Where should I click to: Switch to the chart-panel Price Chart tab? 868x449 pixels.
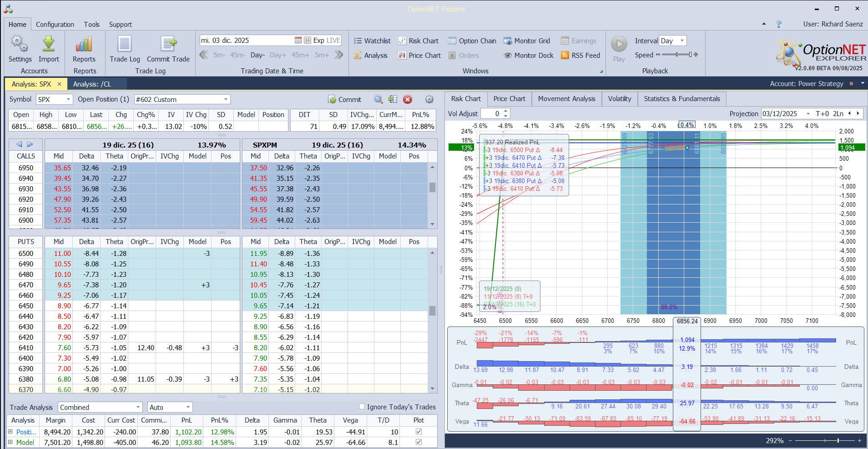coord(509,99)
